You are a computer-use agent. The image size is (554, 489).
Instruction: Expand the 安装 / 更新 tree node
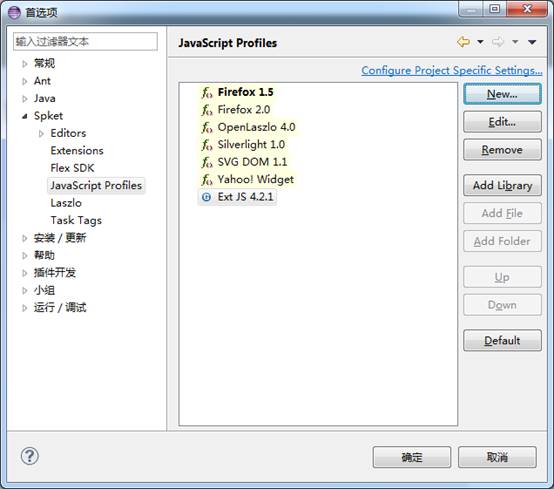24,238
